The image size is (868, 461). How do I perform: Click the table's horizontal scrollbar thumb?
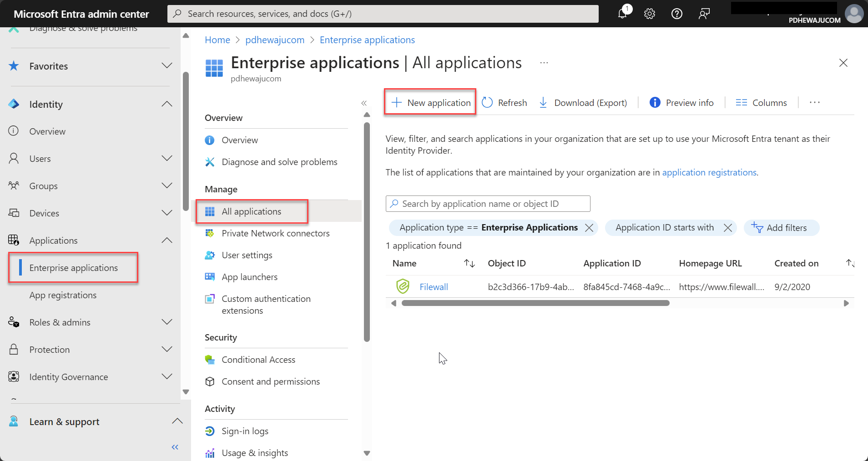[x=535, y=303]
